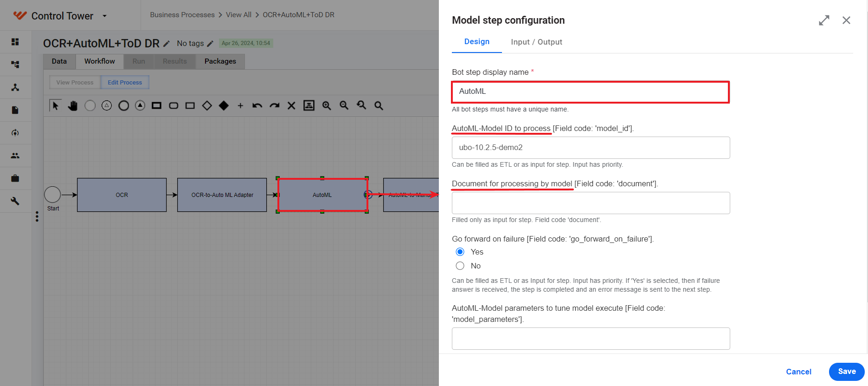Click the plain magnifier fit icon
The image size is (868, 386).
379,105
